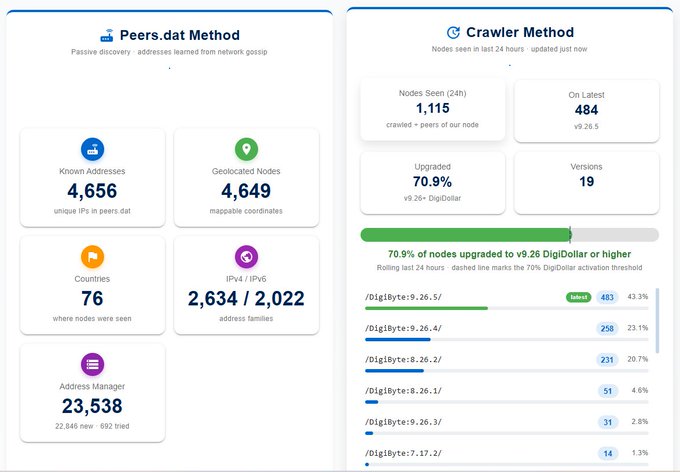The image size is (680, 472).
Task: Click the 231 count badge for 8.26.2
Action: tap(607, 360)
